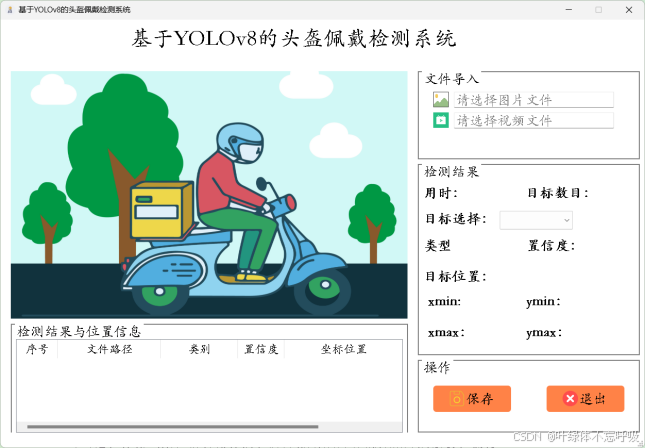Click the 用时 label
Image resolution: width=645 pixels, height=448 pixels.
pos(441,193)
